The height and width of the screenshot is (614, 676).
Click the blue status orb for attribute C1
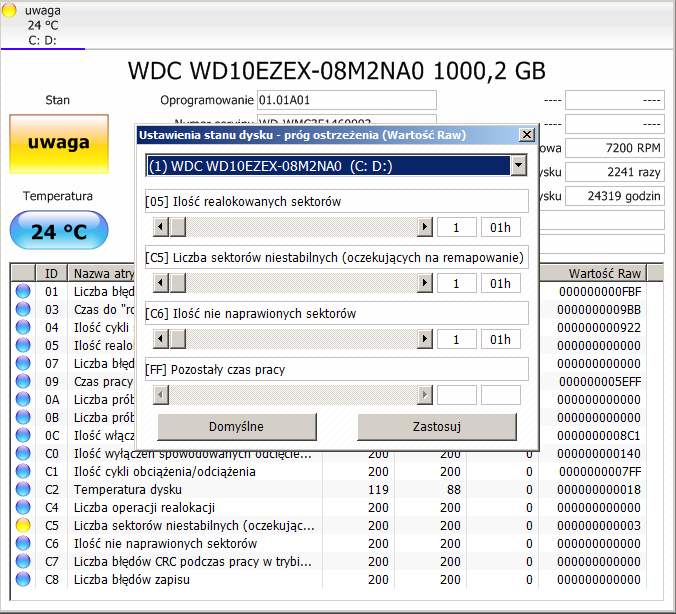pyautogui.click(x=23, y=471)
